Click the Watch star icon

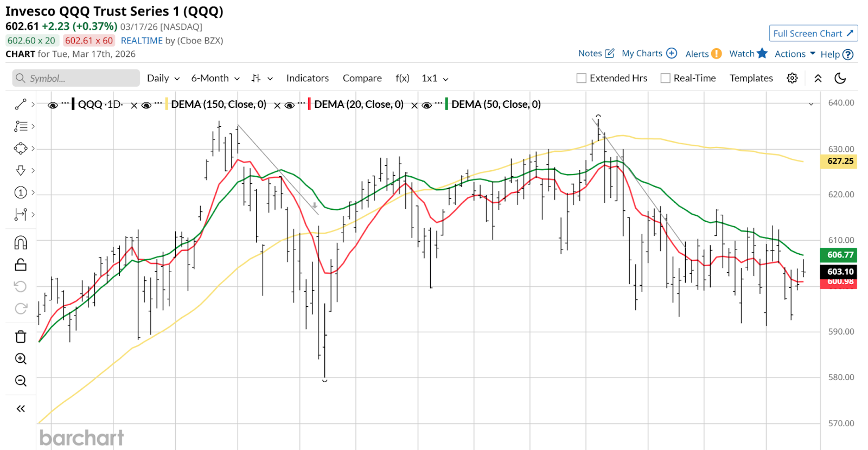click(762, 53)
